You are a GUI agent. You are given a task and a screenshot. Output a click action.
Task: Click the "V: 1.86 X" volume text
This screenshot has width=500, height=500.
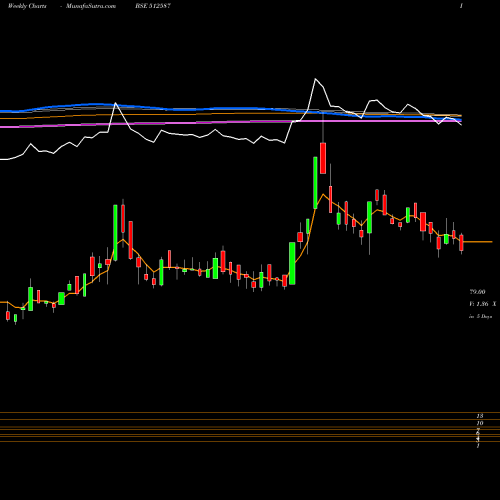[x=483, y=304]
